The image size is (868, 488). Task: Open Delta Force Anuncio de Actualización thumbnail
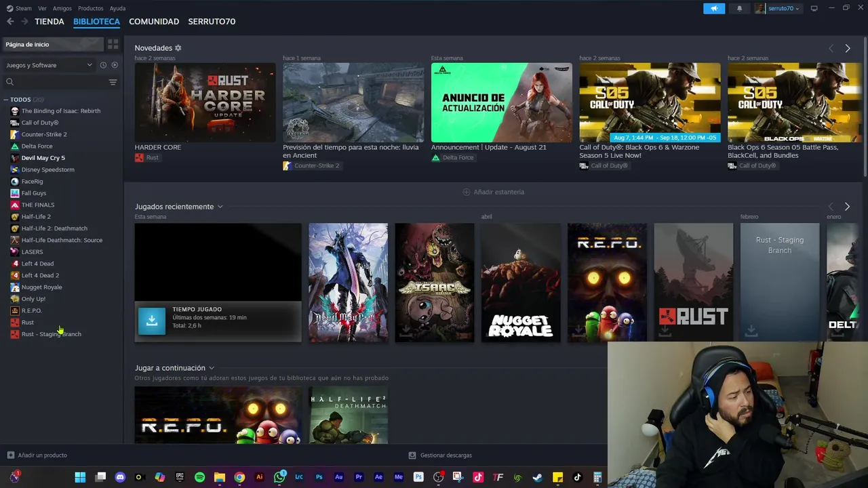tap(501, 102)
